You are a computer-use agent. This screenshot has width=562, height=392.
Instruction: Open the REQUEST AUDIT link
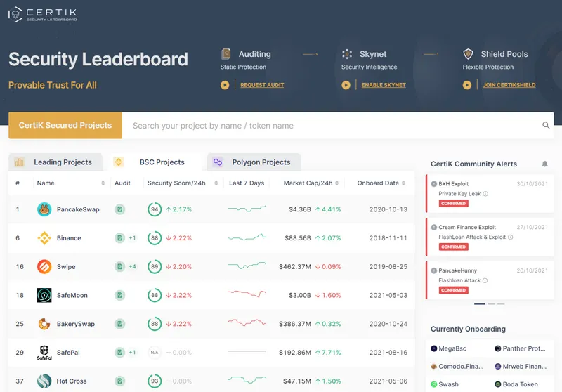[x=262, y=85]
